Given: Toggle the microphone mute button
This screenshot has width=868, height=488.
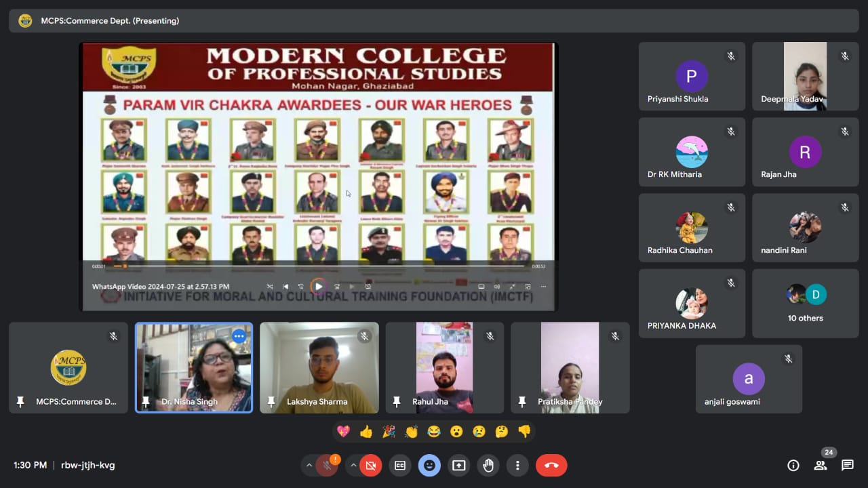Looking at the screenshot, I should [327, 466].
